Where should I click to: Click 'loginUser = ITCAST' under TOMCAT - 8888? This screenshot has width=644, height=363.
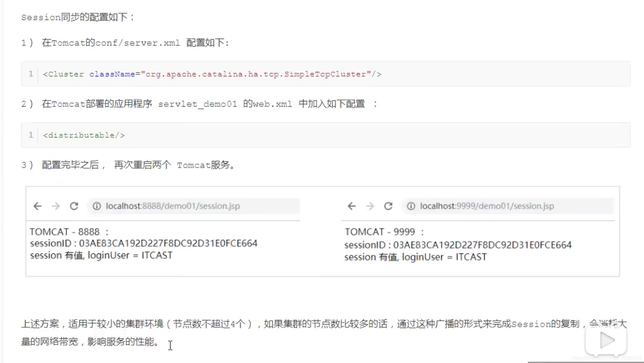point(130,255)
